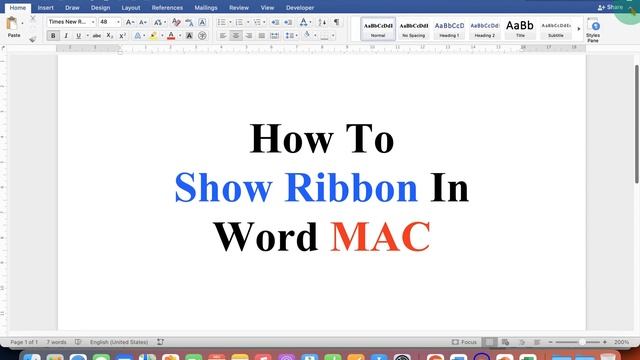Open the Styles Pane

(593, 30)
